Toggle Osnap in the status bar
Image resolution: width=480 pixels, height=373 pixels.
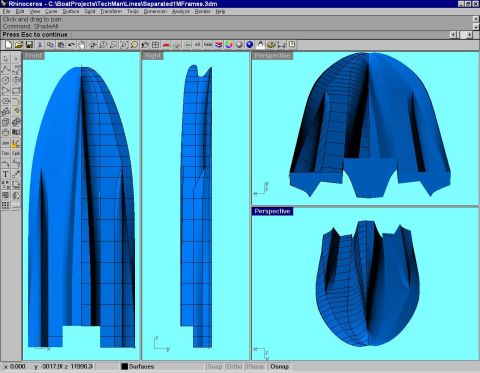tap(280, 367)
